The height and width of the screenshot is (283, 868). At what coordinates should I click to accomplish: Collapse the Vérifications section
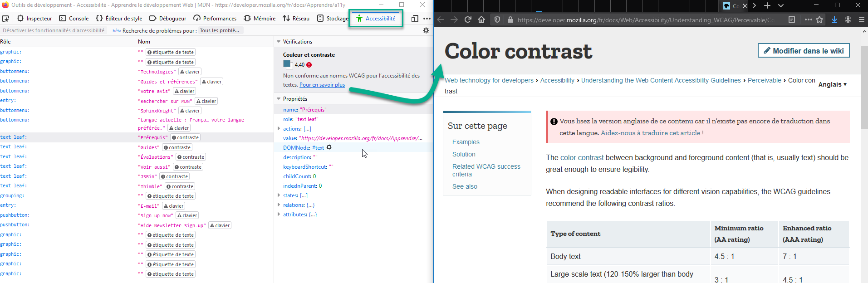(x=279, y=42)
